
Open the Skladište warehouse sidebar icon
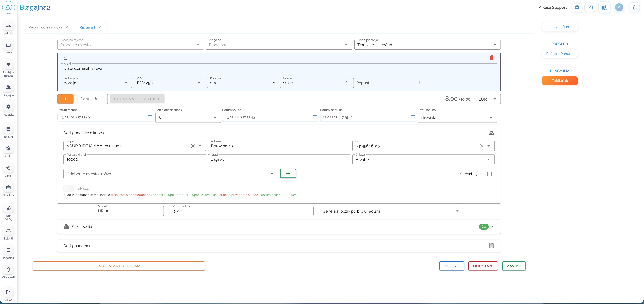8,188
